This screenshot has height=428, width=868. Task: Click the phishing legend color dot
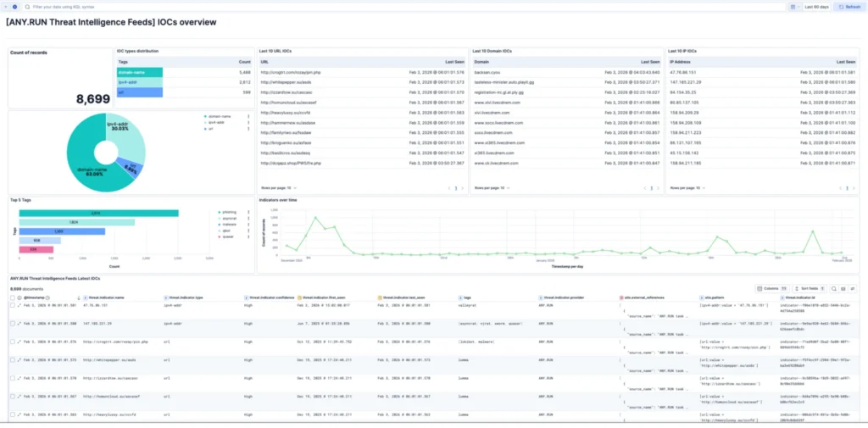(220, 212)
